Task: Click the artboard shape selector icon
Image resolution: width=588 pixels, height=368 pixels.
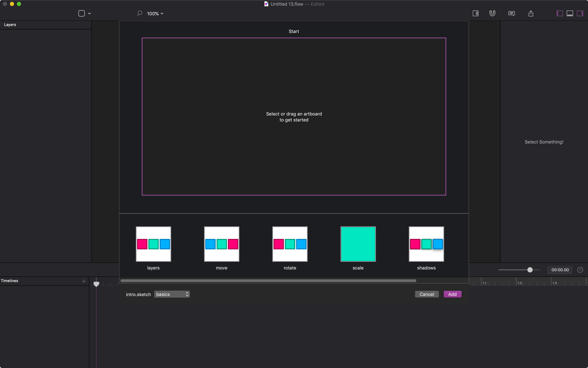Action: click(84, 13)
